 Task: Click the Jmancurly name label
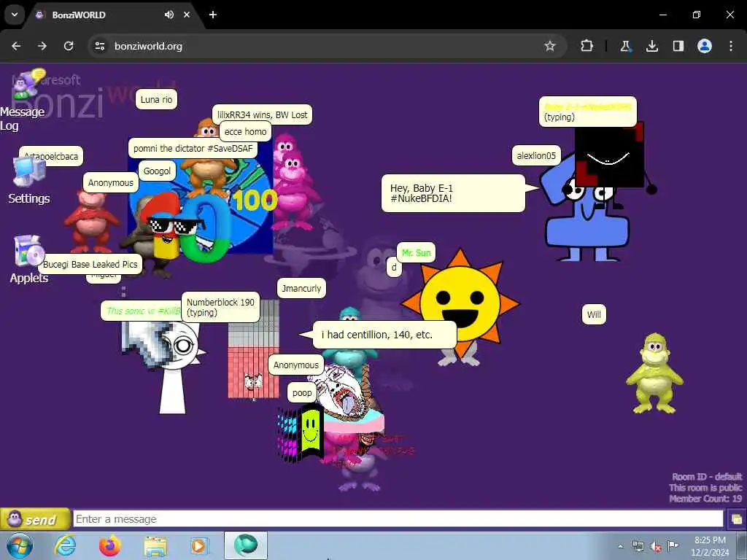[x=301, y=289]
